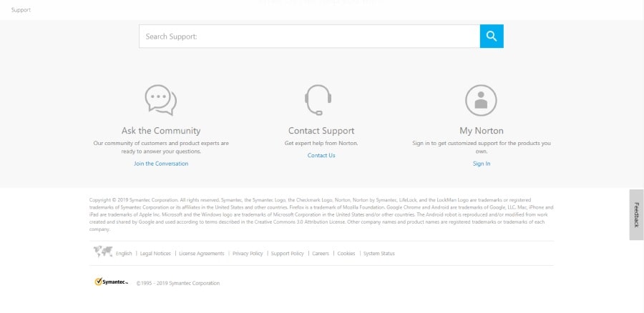Focus the Search Support input field
The height and width of the screenshot is (313, 644).
[x=309, y=36]
